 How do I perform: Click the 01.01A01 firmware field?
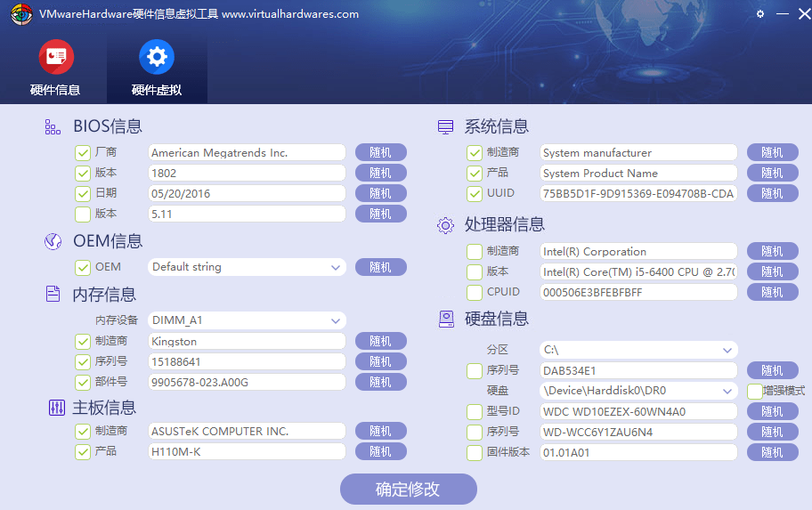tap(638, 452)
